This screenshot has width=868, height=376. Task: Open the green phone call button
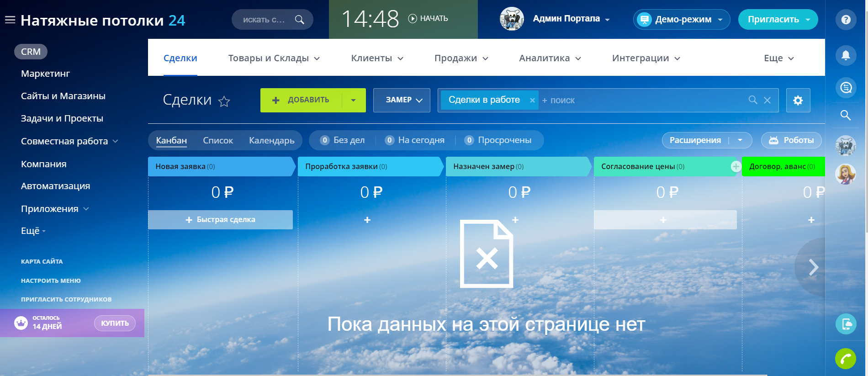click(846, 359)
